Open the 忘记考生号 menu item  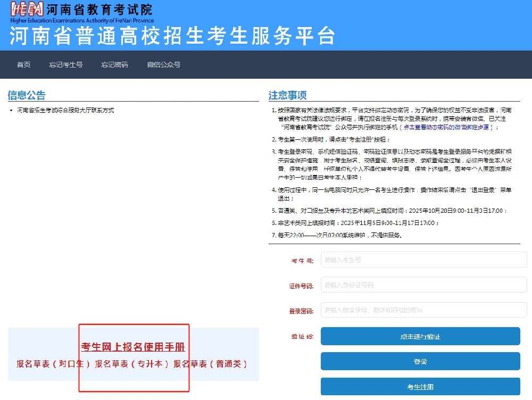point(66,65)
